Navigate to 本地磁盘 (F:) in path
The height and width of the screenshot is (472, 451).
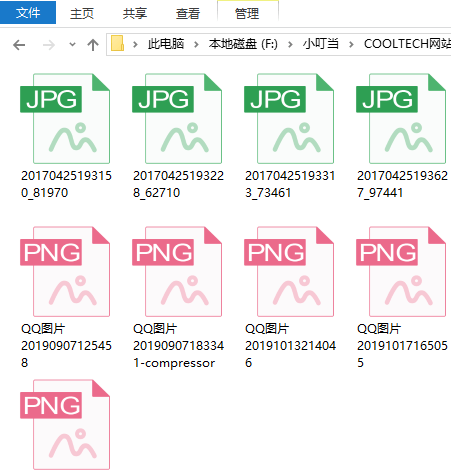click(x=243, y=44)
